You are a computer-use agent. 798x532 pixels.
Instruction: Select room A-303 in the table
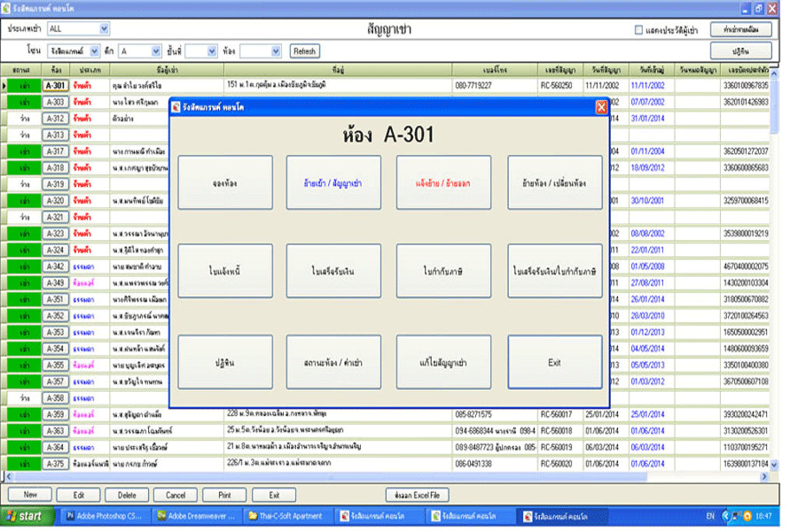tap(55, 102)
